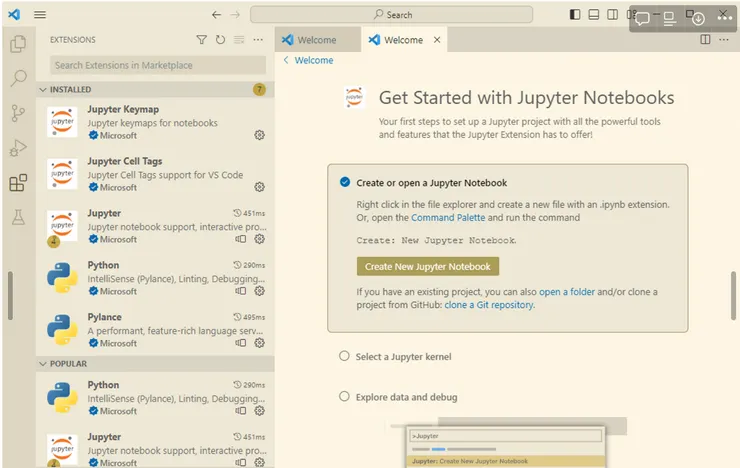Clear extensions search results icon
740x468 pixels.
239,40
